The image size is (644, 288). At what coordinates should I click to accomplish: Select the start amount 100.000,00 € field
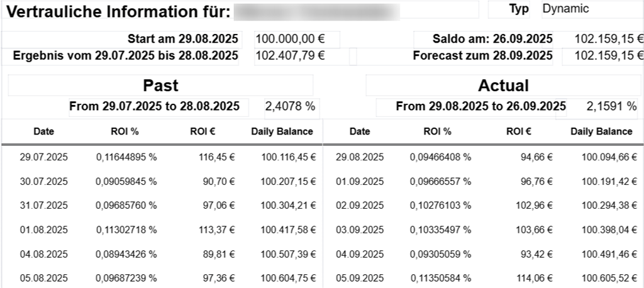(x=297, y=39)
